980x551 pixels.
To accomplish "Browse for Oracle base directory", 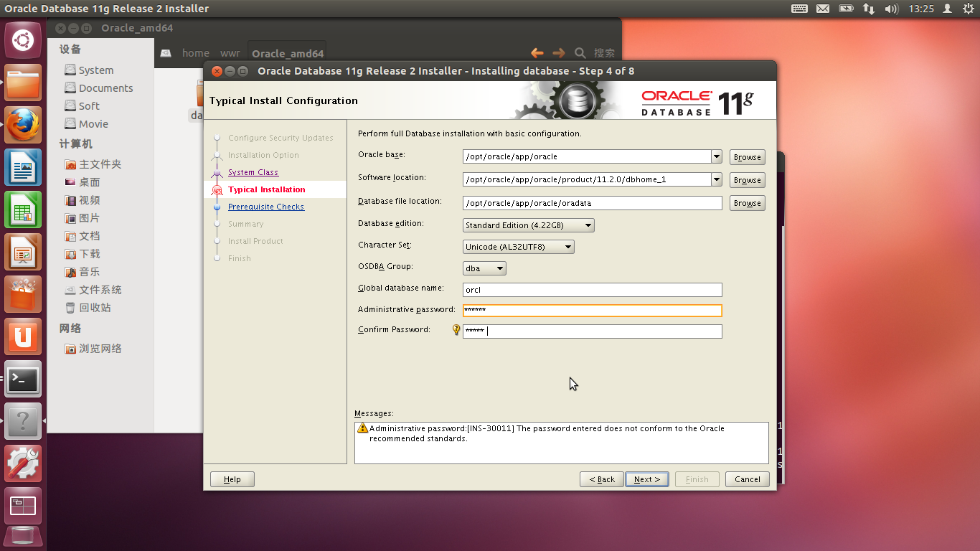I will (x=748, y=157).
